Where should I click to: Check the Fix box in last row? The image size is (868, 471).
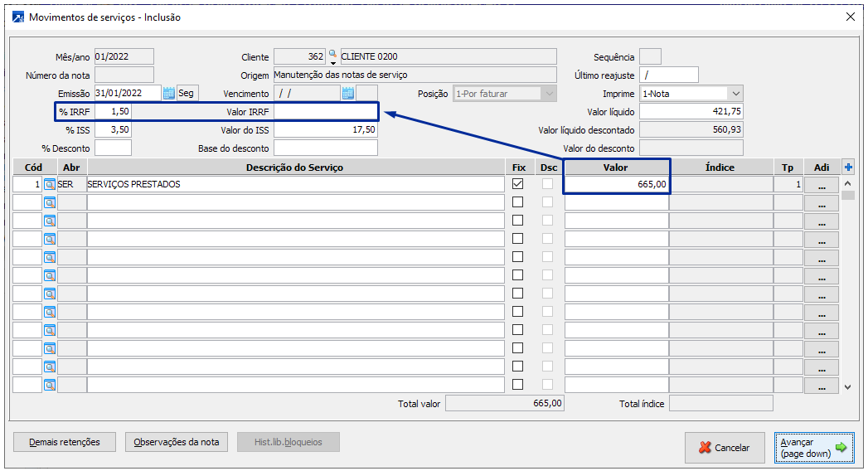(x=517, y=384)
